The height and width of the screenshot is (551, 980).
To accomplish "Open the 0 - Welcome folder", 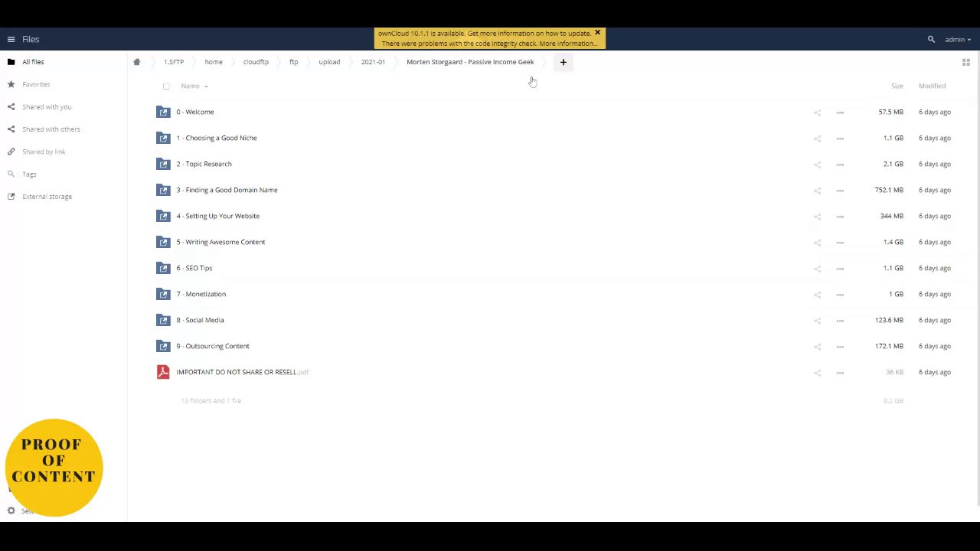I will (195, 112).
